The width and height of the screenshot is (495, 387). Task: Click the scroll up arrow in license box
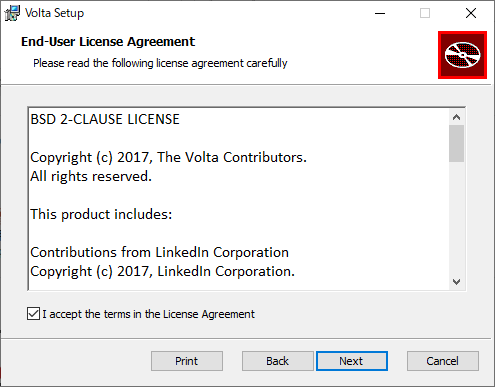point(456,117)
